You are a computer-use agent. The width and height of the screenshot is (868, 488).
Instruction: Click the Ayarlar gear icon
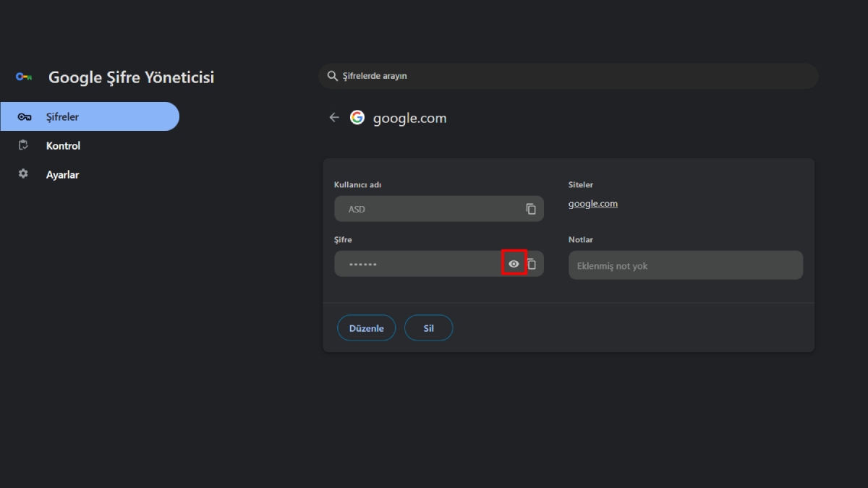click(x=23, y=174)
